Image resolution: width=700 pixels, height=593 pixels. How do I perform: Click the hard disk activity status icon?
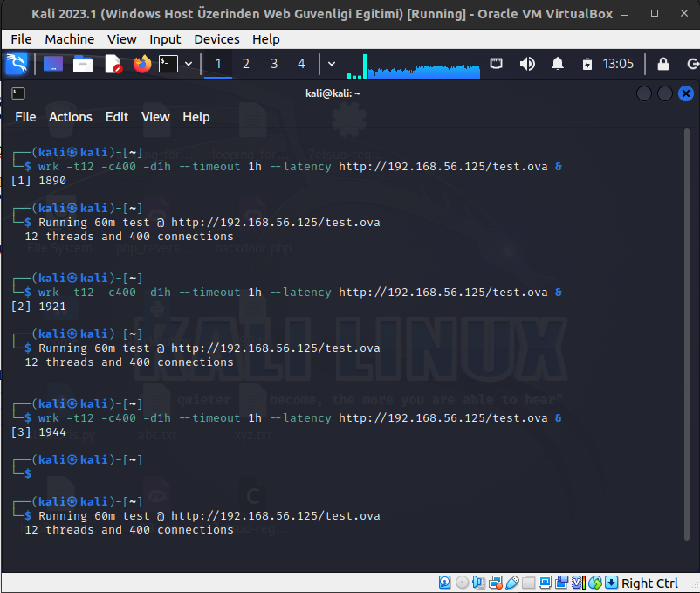pos(444,583)
